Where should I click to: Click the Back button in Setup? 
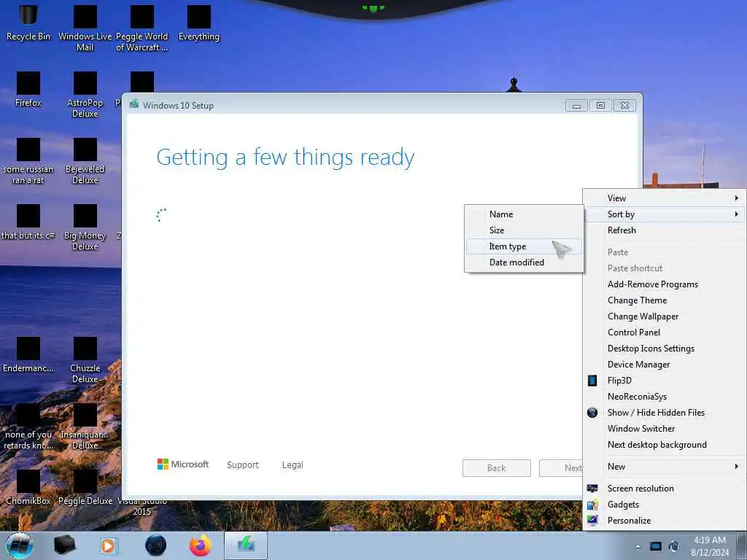pos(496,468)
